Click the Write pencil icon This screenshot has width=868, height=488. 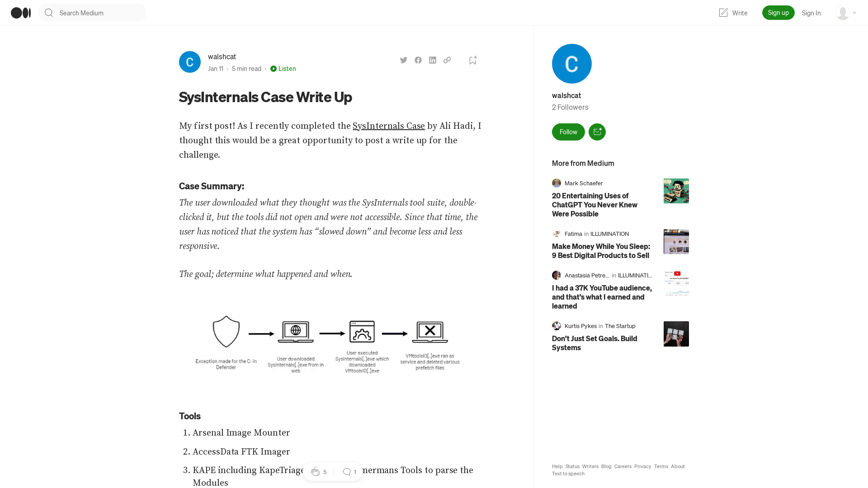click(x=724, y=12)
